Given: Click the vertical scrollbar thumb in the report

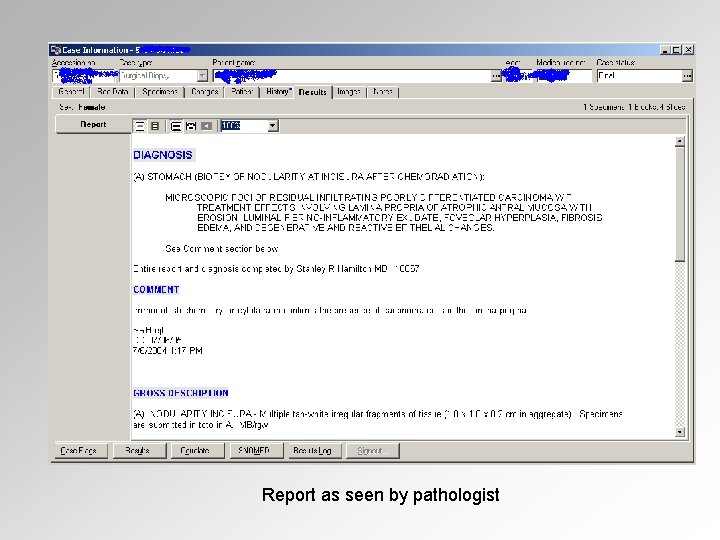Looking at the screenshot, I should tap(680, 204).
